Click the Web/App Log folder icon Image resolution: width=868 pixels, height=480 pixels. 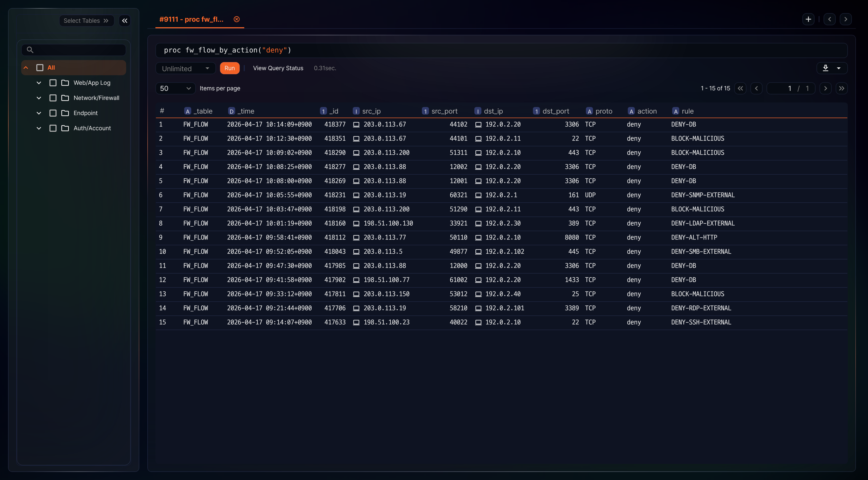point(65,83)
